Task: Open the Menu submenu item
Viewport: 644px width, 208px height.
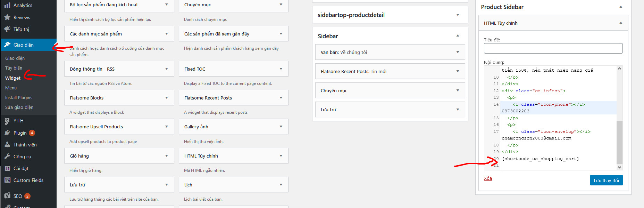Action: [x=11, y=88]
